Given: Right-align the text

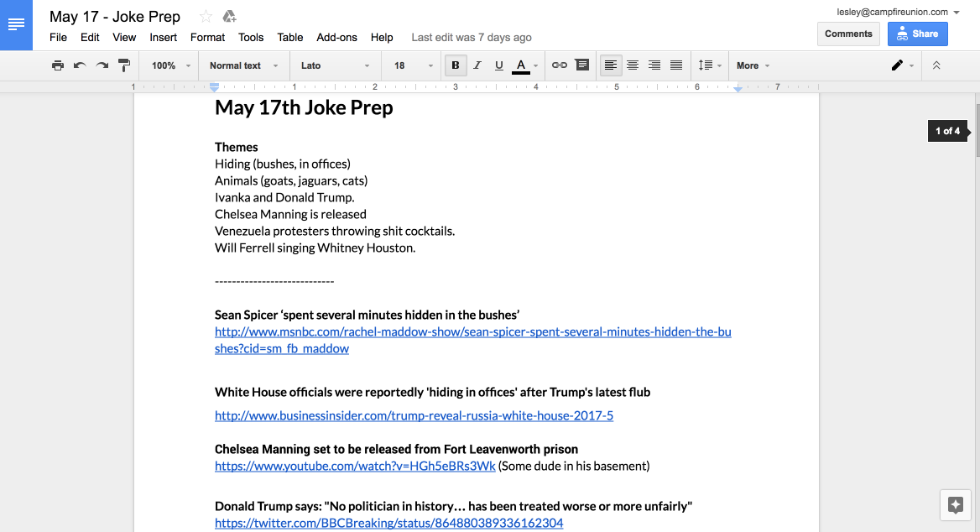Looking at the screenshot, I should [654, 65].
